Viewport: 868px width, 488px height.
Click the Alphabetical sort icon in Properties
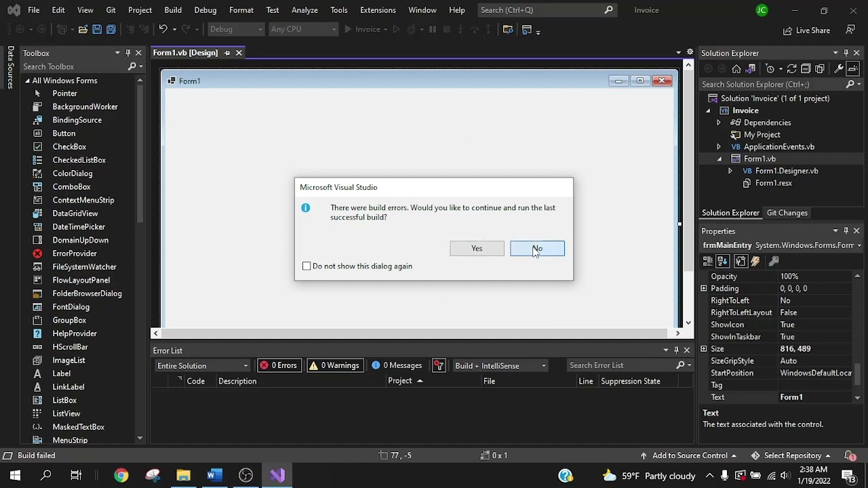click(722, 262)
